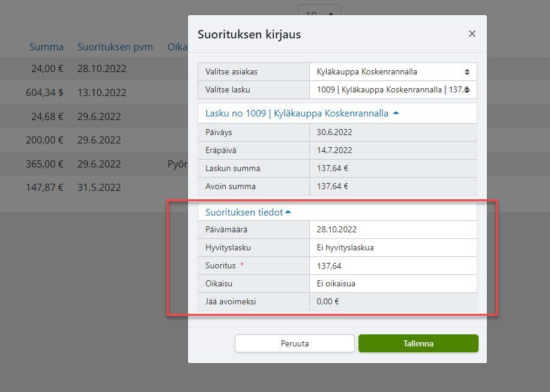The image size is (550, 392).
Task: Open the Hyvityslasku selector
Action: (393, 247)
